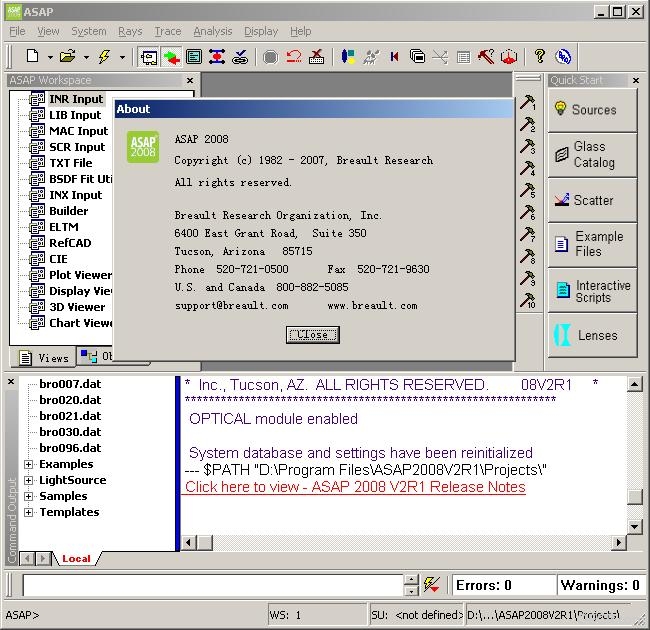
Task: Open the lightning Run dropdown arrow
Action: pos(122,57)
